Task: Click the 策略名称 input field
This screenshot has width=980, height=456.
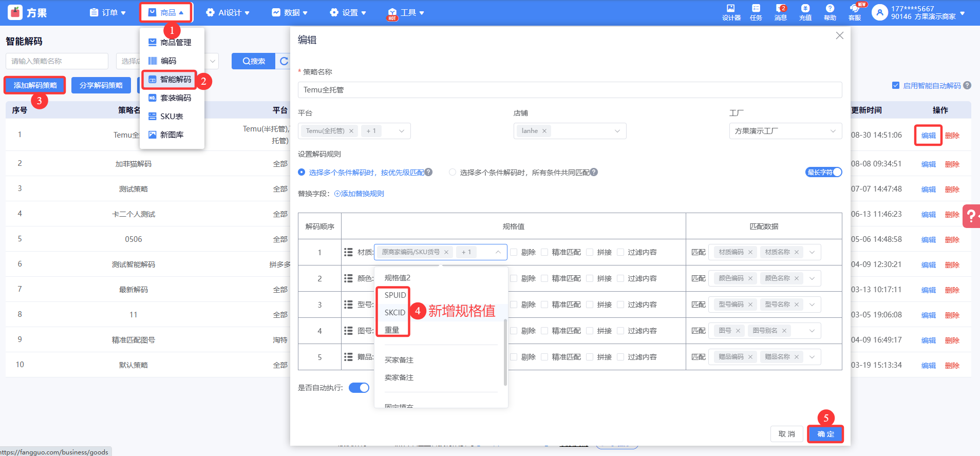Action: tap(569, 90)
